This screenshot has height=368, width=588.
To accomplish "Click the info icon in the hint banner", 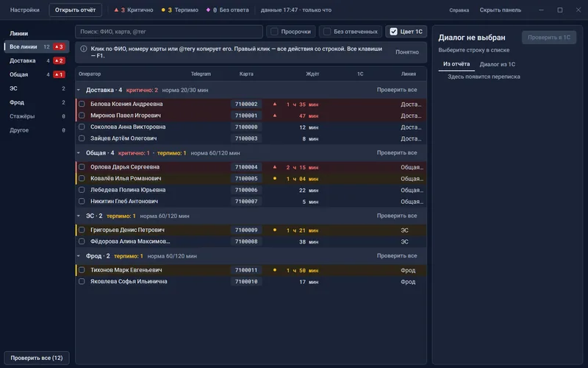I will (x=84, y=49).
